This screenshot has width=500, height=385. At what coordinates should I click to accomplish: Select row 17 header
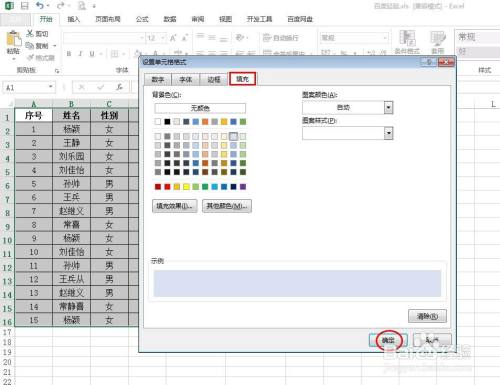pyautogui.click(x=7, y=332)
